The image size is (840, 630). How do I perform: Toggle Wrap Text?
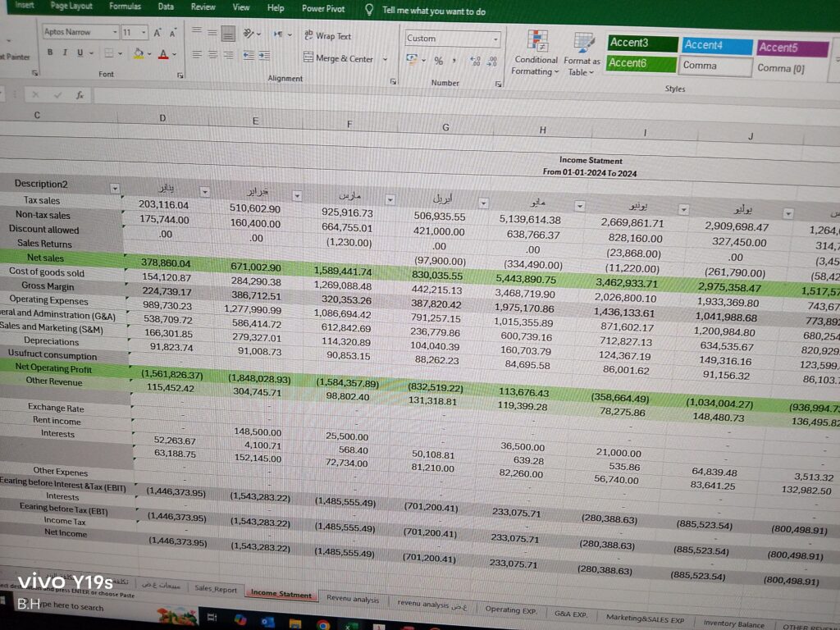pyautogui.click(x=327, y=36)
